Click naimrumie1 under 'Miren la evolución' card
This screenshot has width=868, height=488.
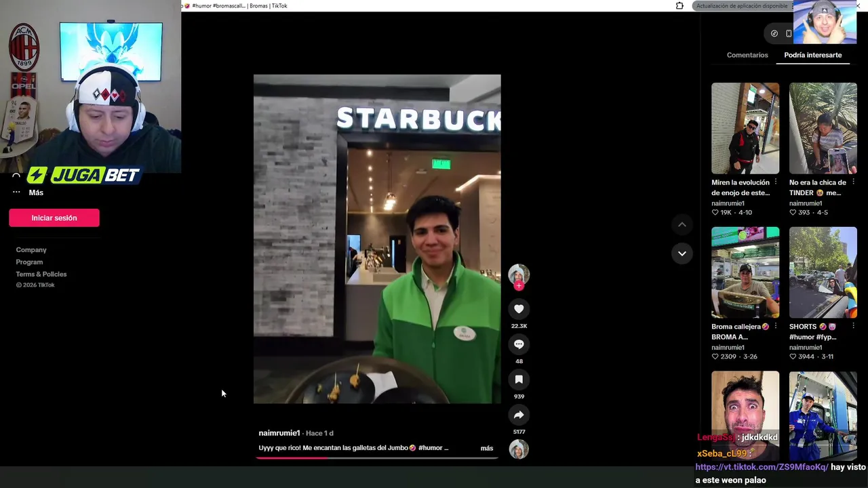pos(728,203)
